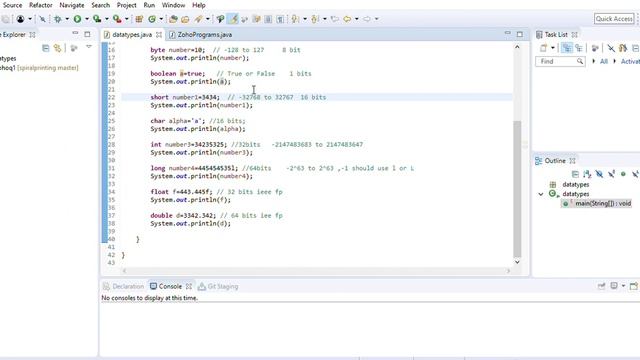Image resolution: width=640 pixels, height=360 pixels.
Task: Toggle Scheduled view in Task List
Action: pyautogui.click(x=579, y=48)
